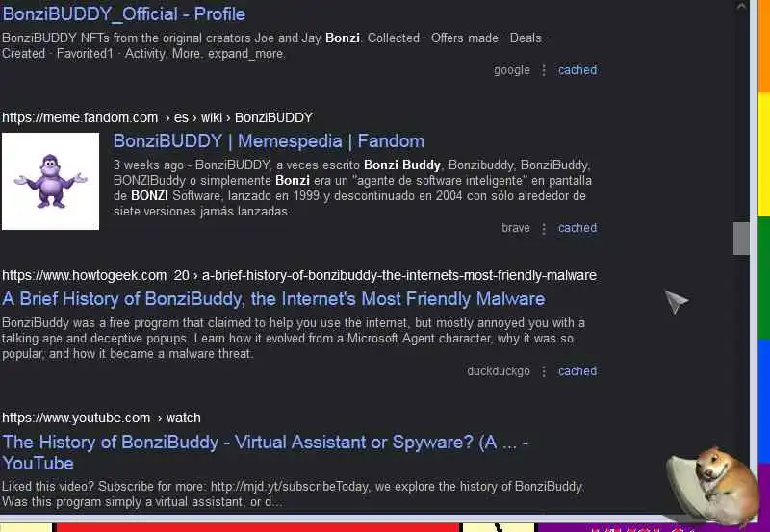Click the howtogeek description snippet text
Viewport: 770px width, 532px height.
pyautogui.click(x=294, y=338)
